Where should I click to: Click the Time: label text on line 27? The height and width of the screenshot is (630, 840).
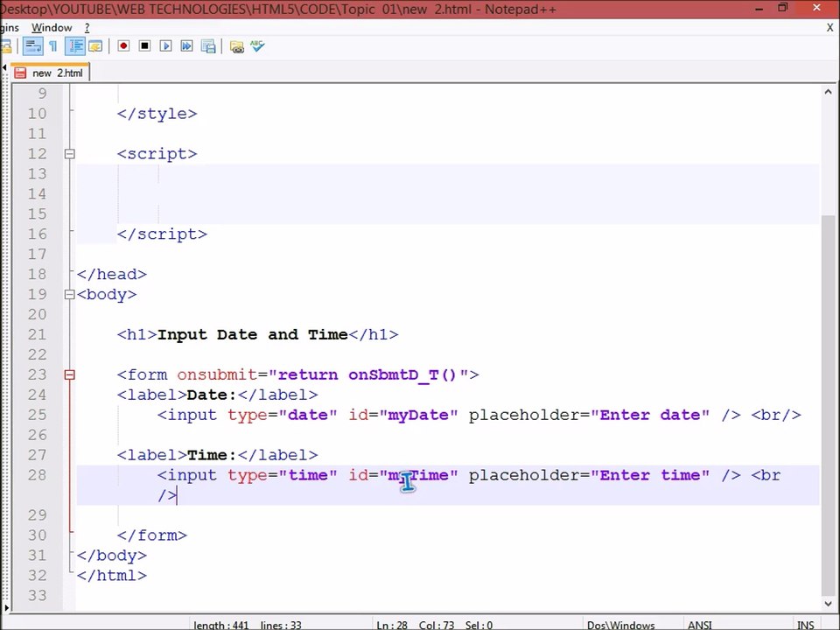coord(212,455)
